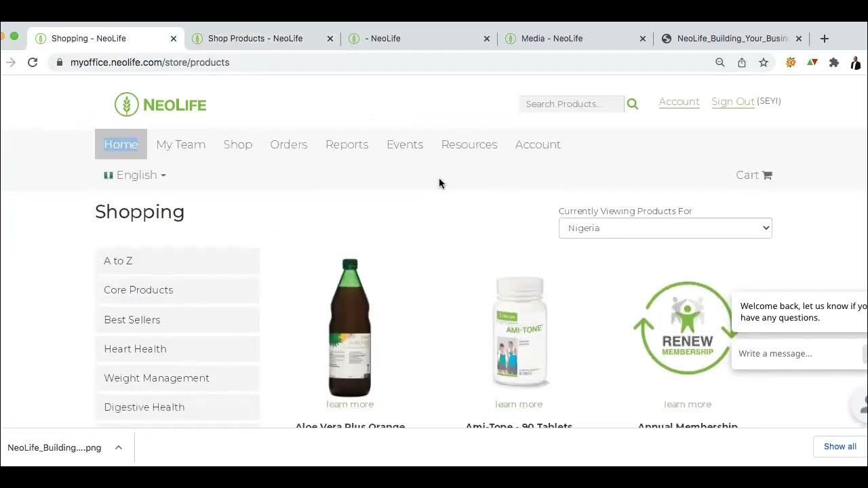Image resolution: width=868 pixels, height=488 pixels.
Task: Click the Nigeria flag by English
Action: click(108, 175)
